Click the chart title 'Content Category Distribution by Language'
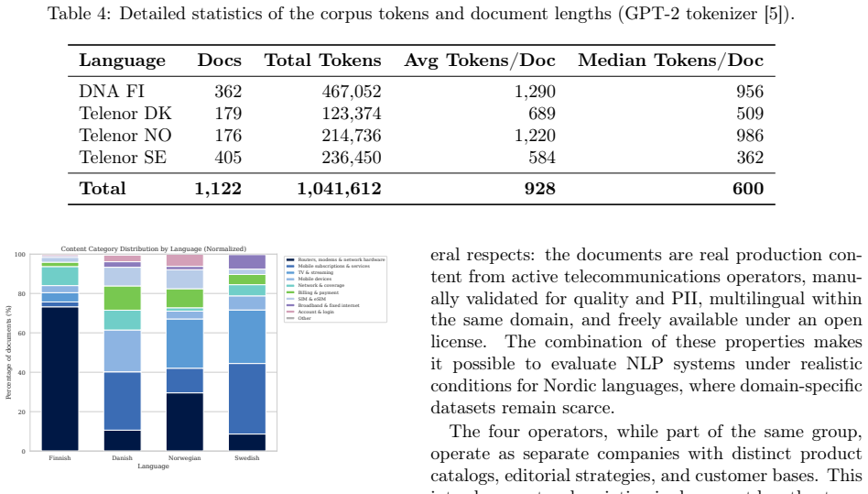 (153, 248)
